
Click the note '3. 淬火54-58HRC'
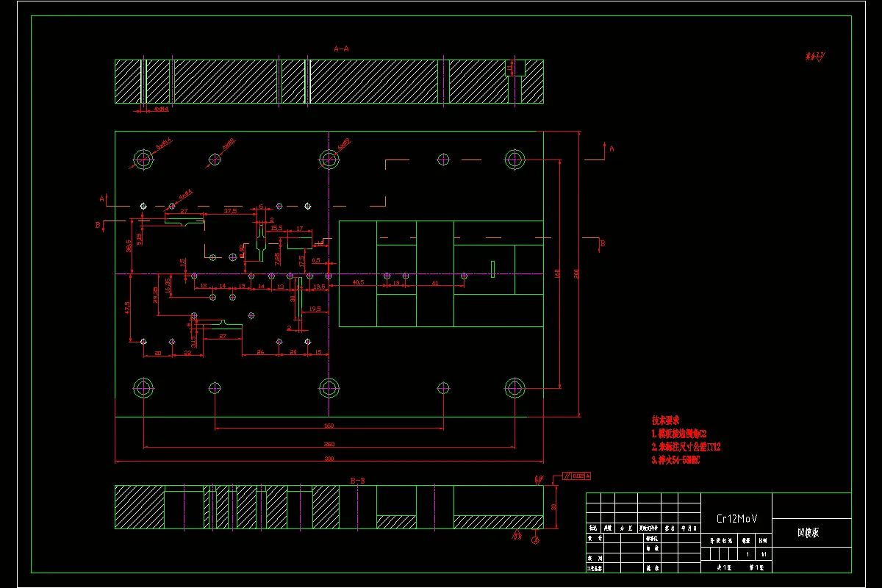pyautogui.click(x=675, y=460)
